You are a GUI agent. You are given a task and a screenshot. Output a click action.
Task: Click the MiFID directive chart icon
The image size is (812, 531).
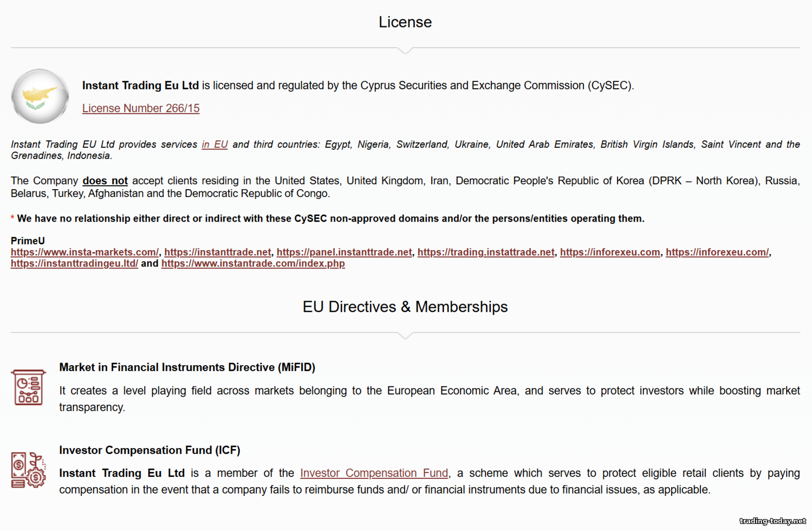28,387
